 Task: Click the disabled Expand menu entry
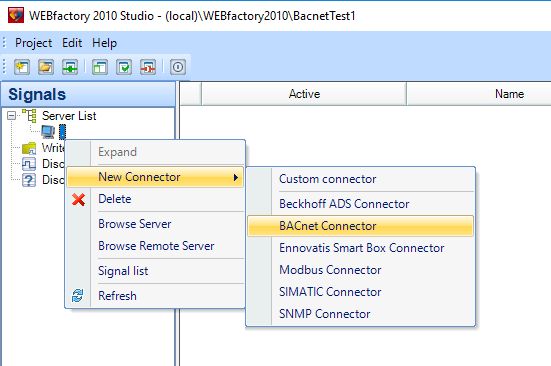(x=155, y=152)
